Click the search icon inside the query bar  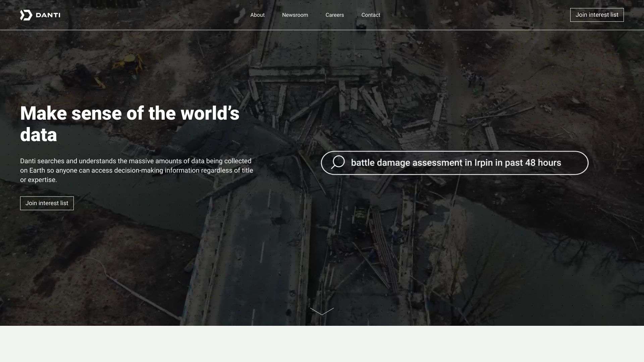(338, 163)
